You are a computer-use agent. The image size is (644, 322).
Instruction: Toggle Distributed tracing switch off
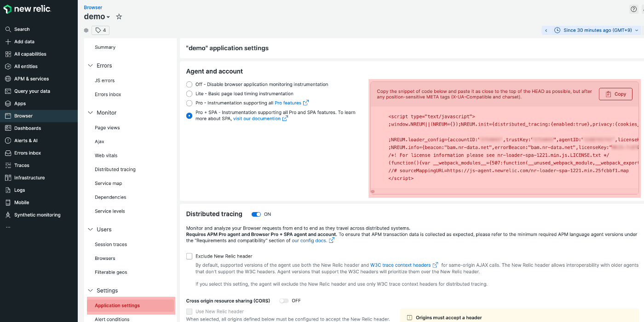click(256, 214)
